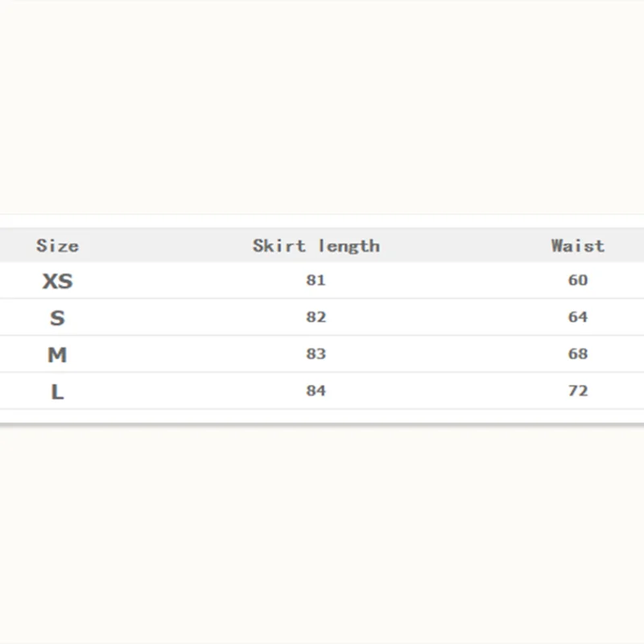
Task: Click the Size column header
Action: click(57, 246)
